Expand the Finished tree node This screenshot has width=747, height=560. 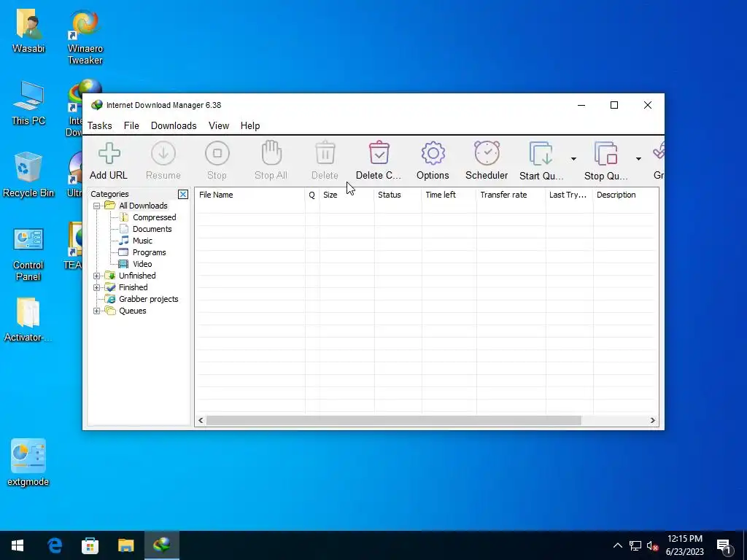point(97,287)
